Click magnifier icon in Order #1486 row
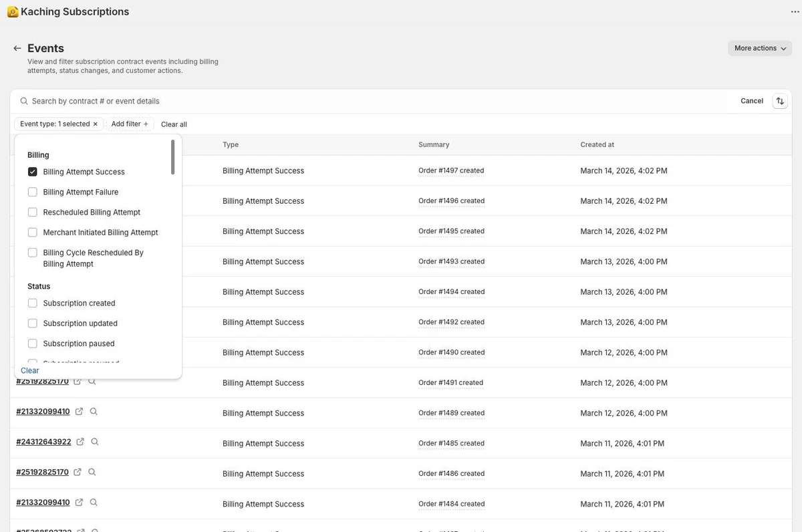The height and width of the screenshot is (532, 802). pyautogui.click(x=92, y=472)
